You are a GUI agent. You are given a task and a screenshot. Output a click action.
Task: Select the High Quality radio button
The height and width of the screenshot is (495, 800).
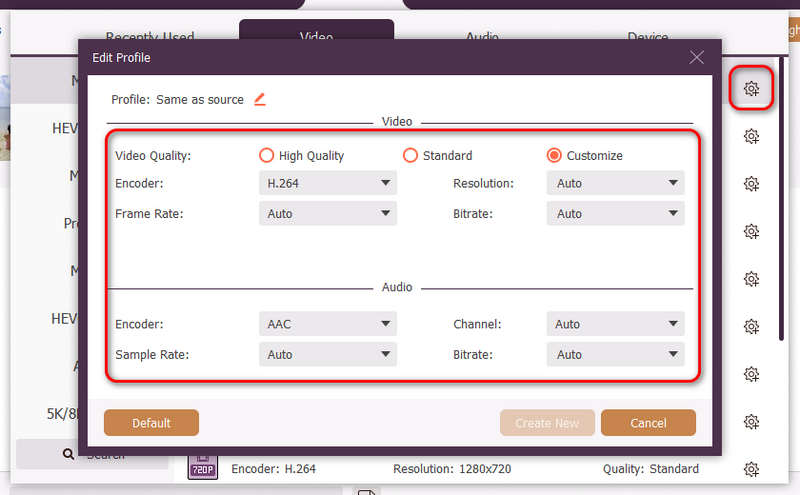(267, 155)
